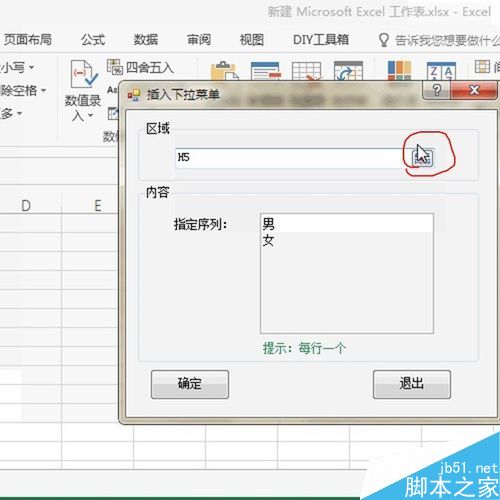
Task: Click the blue form-layout ribbon icon
Action: click(265, 71)
